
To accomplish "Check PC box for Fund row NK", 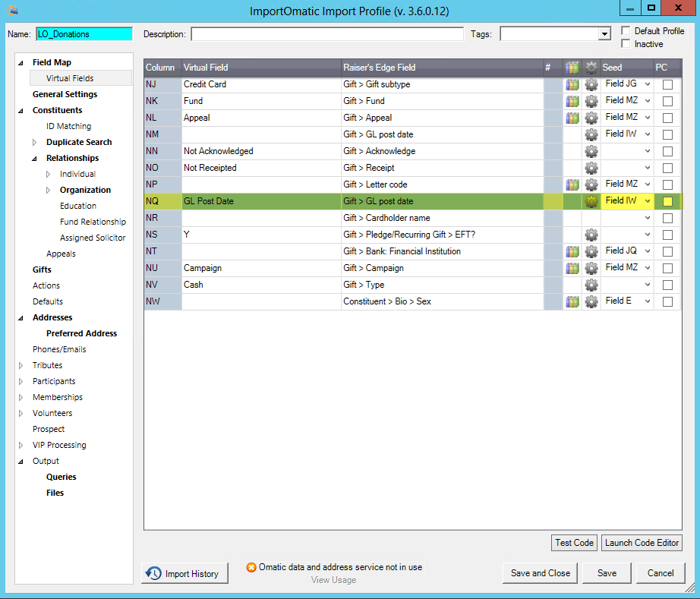I will pyautogui.click(x=667, y=101).
